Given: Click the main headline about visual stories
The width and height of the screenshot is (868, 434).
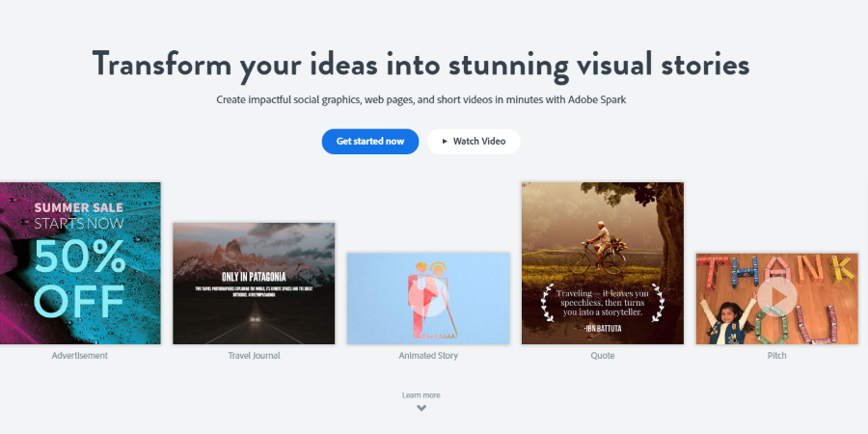Looking at the screenshot, I should pos(421,64).
